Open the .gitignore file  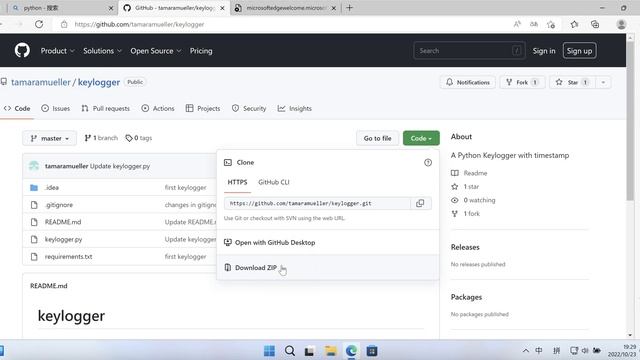point(59,205)
